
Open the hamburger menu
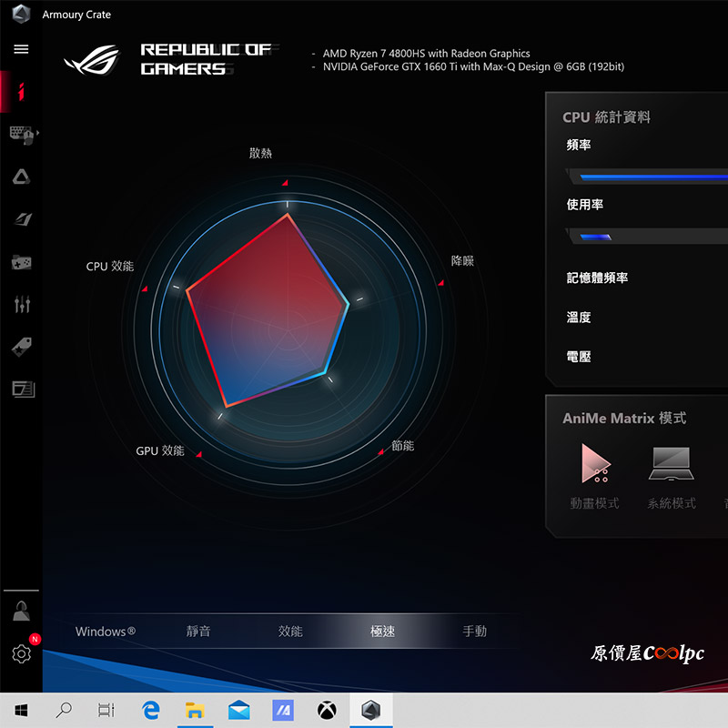pyautogui.click(x=21, y=49)
